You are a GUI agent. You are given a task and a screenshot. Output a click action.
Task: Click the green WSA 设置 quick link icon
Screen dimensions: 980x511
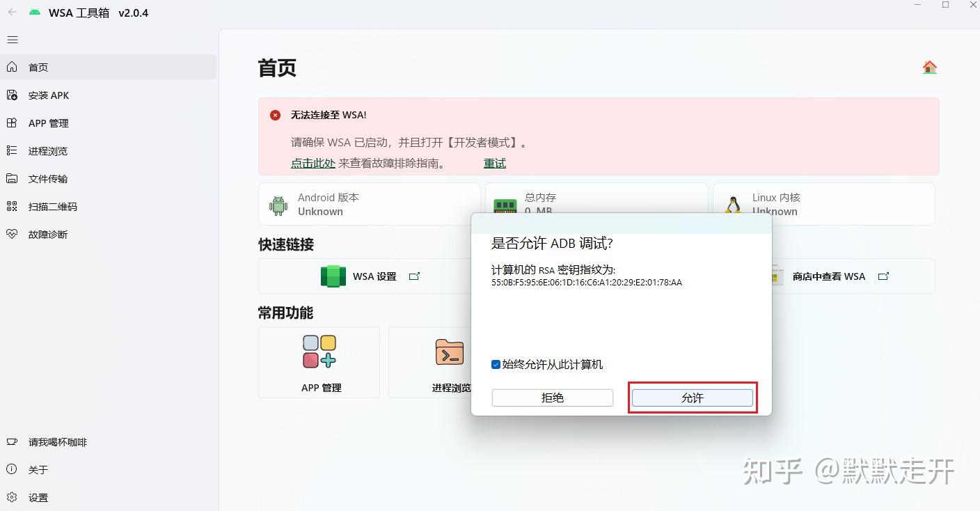click(333, 276)
